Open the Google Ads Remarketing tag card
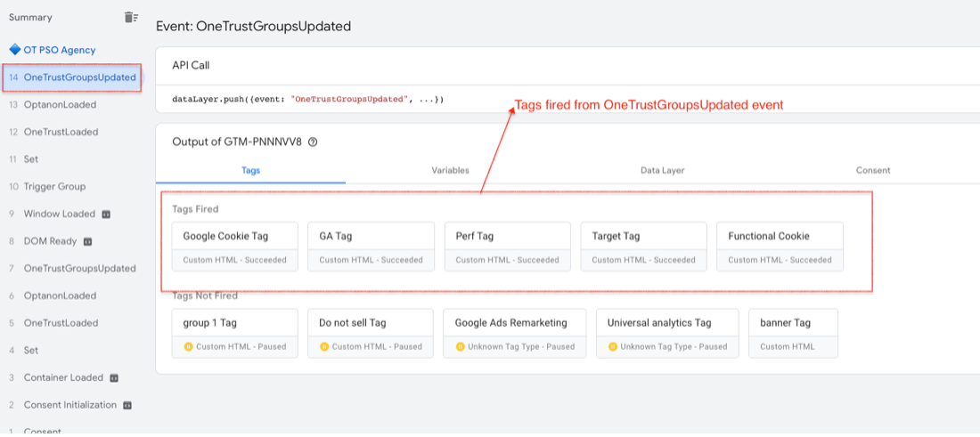Viewport: 980px width, 437px height. [x=515, y=333]
